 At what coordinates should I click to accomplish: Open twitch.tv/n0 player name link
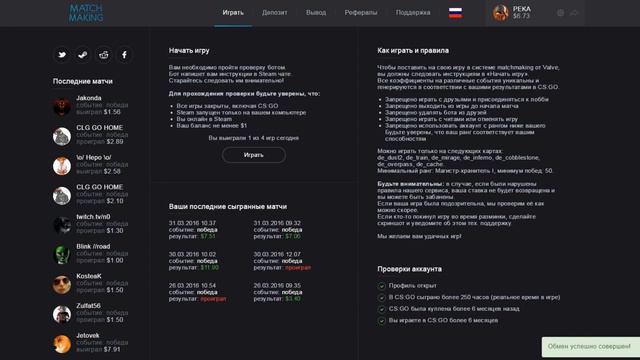(93, 217)
